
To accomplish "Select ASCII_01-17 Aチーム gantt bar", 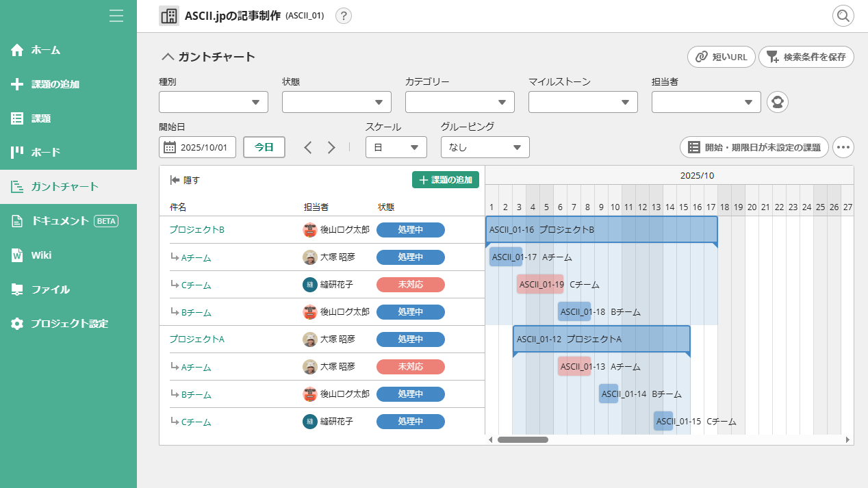I will [x=505, y=257].
